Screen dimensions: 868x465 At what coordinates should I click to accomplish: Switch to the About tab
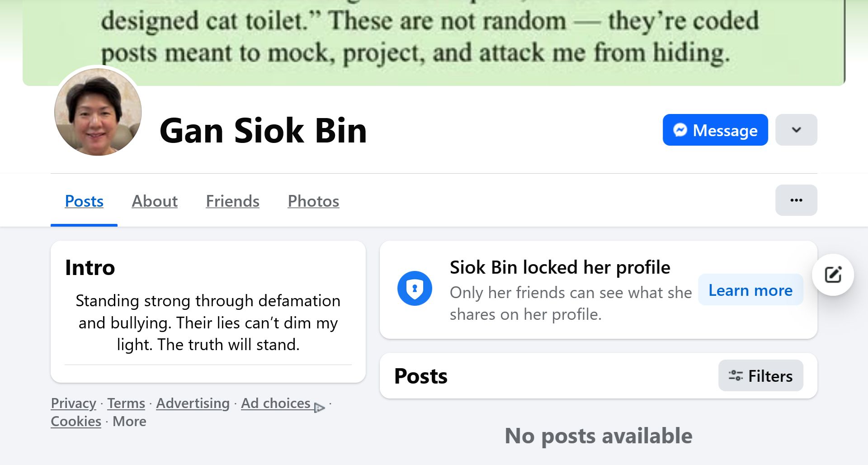pos(155,201)
